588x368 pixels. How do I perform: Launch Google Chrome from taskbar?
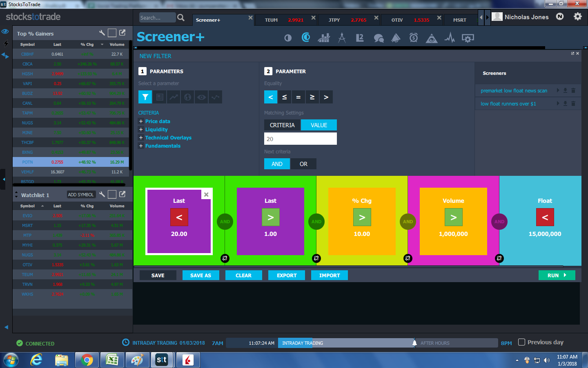(x=87, y=360)
